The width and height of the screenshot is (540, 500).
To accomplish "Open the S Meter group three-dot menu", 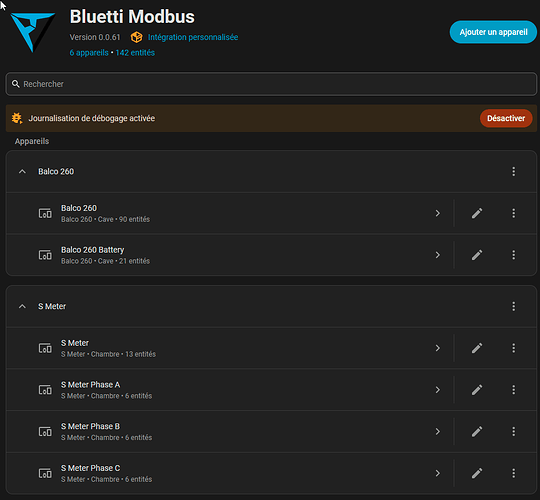I will tap(513, 306).
